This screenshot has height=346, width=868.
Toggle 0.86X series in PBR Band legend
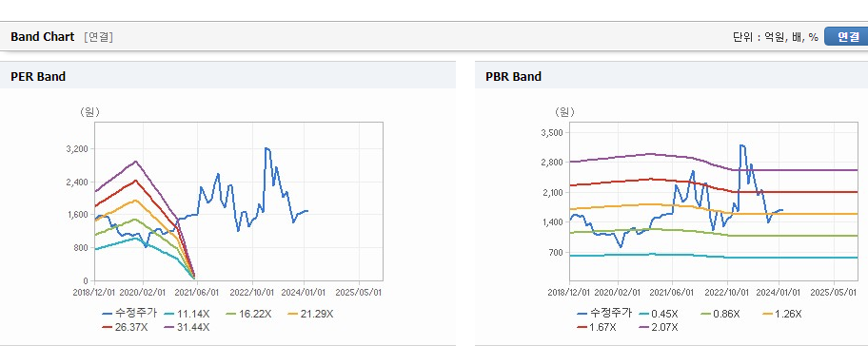tap(720, 314)
